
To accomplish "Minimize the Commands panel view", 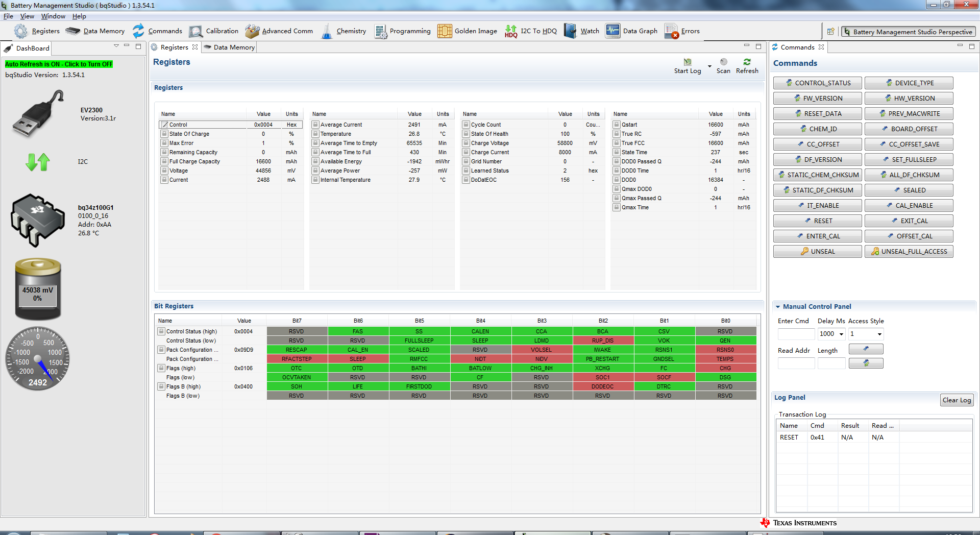I will click(x=960, y=46).
